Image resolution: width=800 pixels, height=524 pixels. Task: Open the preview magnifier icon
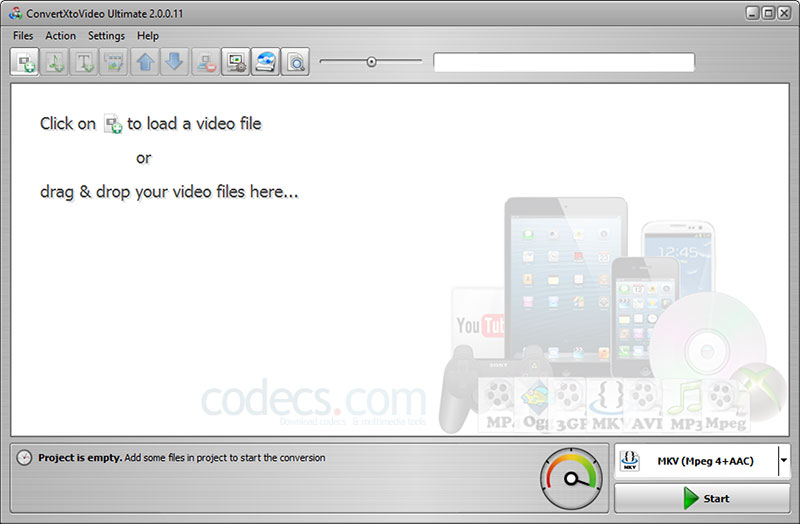296,62
